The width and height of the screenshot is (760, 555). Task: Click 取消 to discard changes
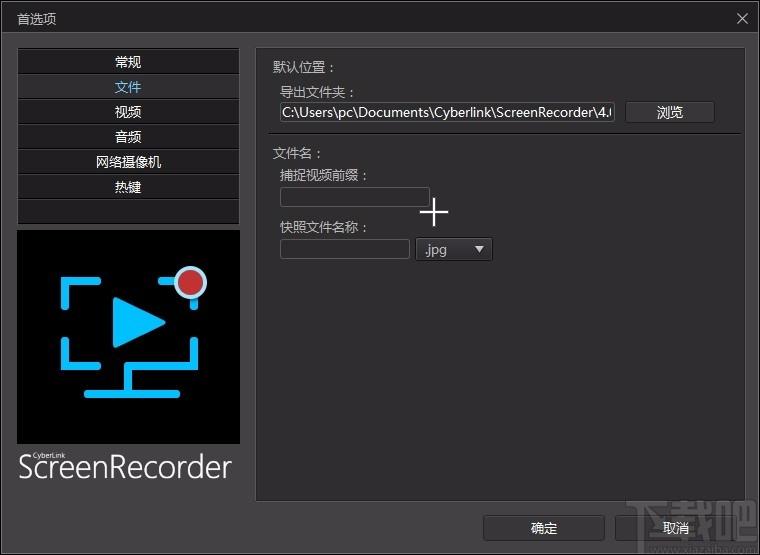(676, 528)
